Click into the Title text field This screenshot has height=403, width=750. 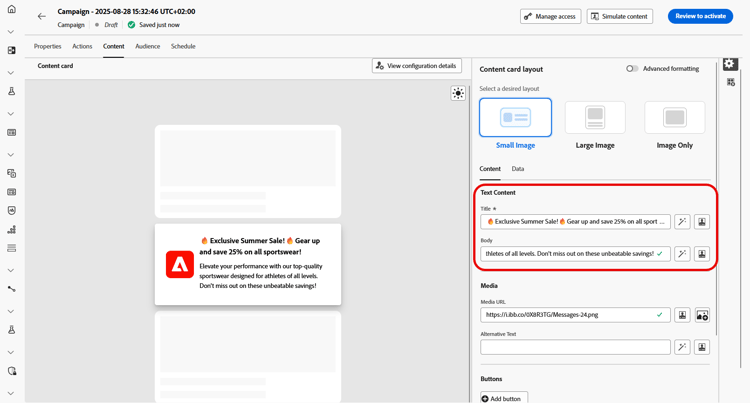[575, 221]
